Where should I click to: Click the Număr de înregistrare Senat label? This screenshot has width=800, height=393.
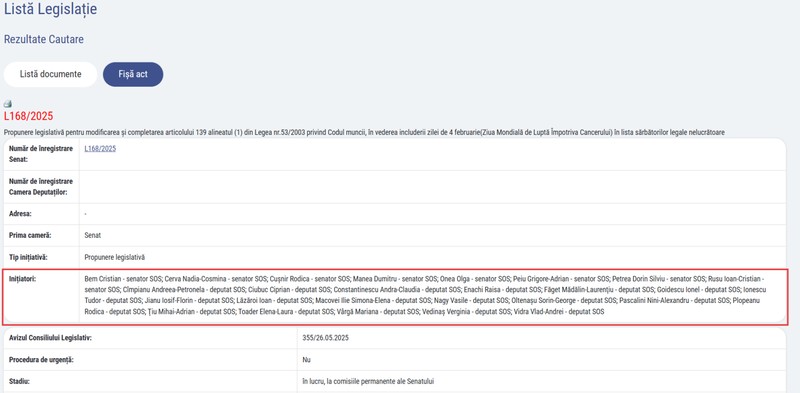pos(41,154)
